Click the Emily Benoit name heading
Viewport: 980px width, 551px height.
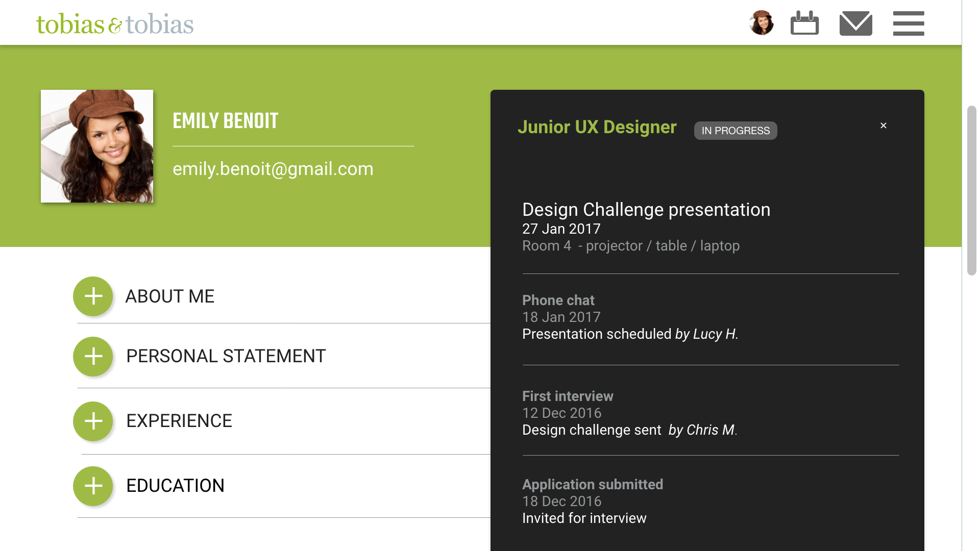coord(226,121)
